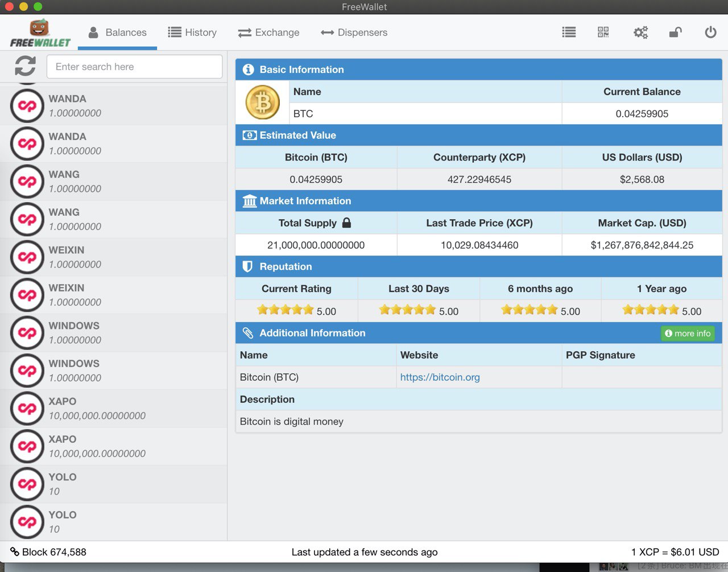This screenshot has height=572, width=728.
Task: Open the address list icon
Action: pyautogui.click(x=569, y=32)
